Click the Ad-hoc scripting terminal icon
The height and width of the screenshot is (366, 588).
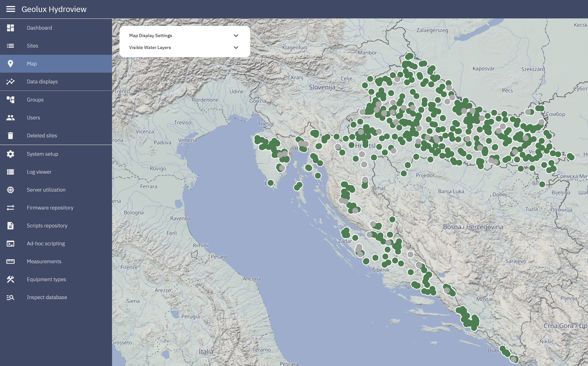(10, 244)
